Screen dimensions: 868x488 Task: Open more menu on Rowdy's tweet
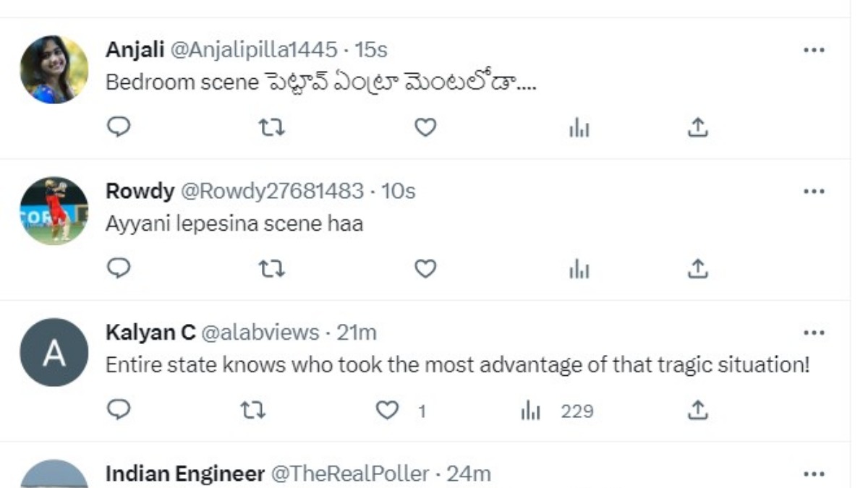click(x=814, y=192)
